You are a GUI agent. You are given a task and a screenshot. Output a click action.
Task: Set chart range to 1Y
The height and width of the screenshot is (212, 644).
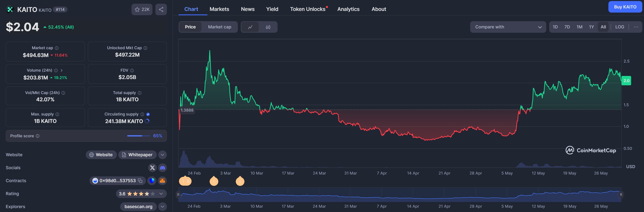click(x=591, y=27)
